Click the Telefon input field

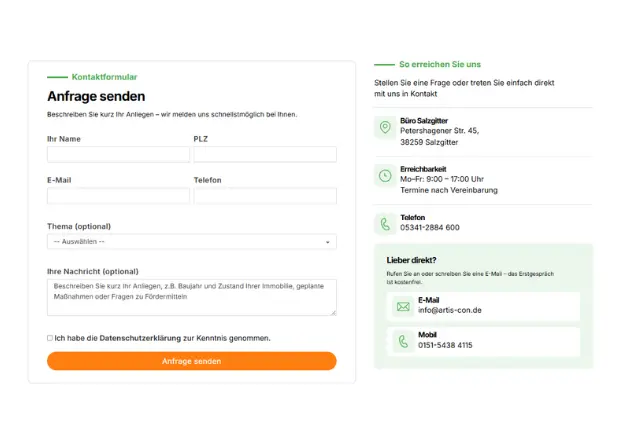(x=265, y=196)
